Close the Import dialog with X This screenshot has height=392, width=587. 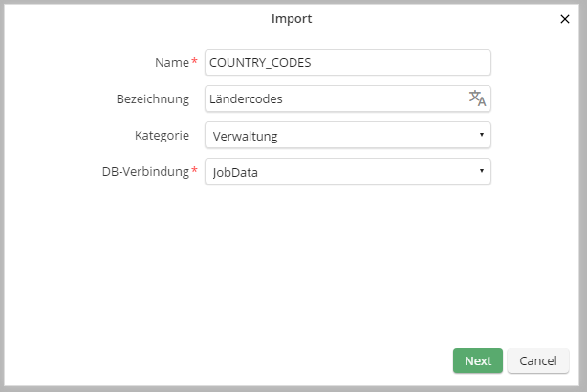[564, 18]
